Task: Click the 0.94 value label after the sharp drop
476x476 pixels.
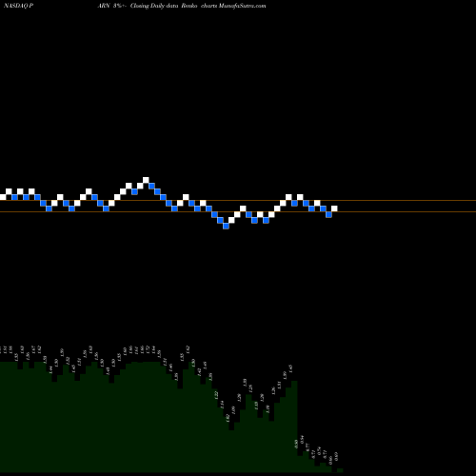Action: pyautogui.click(x=302, y=439)
